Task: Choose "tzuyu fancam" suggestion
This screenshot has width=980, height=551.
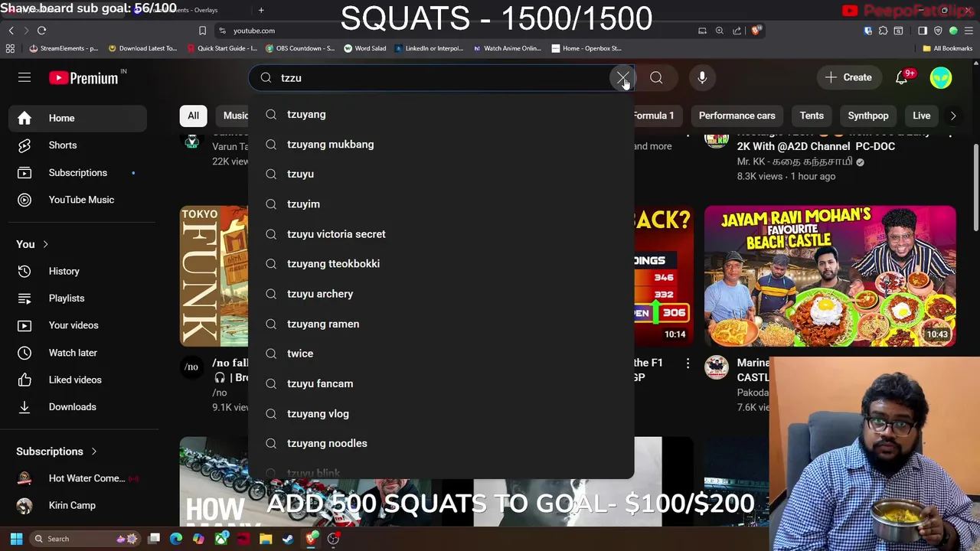Action: click(x=441, y=383)
